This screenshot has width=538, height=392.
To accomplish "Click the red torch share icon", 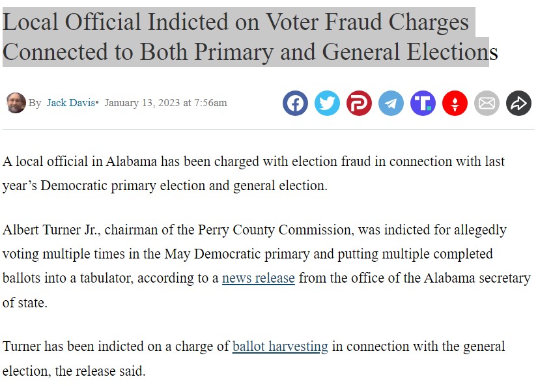I will (x=455, y=103).
